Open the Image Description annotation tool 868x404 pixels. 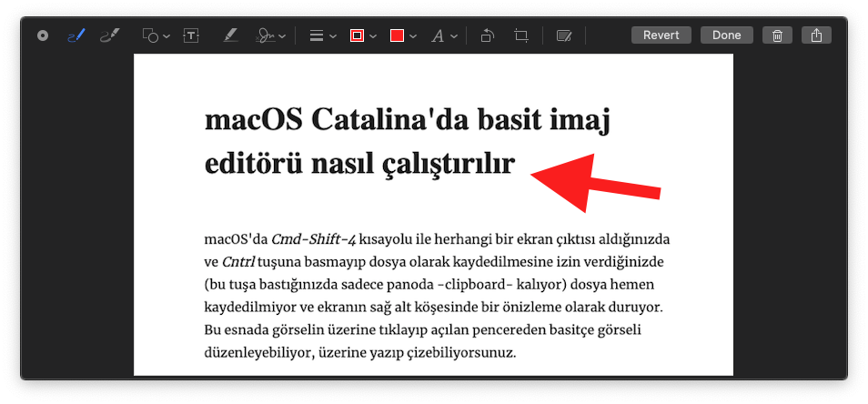click(564, 36)
